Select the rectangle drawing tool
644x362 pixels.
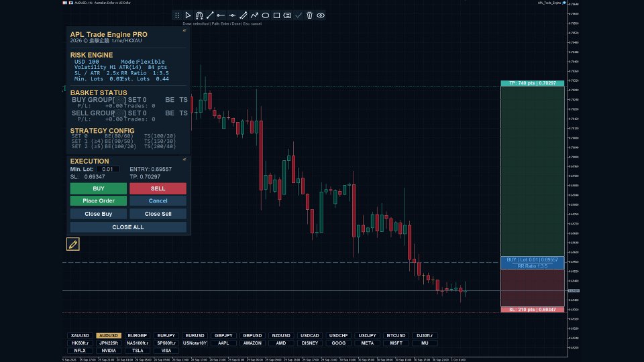276,15
